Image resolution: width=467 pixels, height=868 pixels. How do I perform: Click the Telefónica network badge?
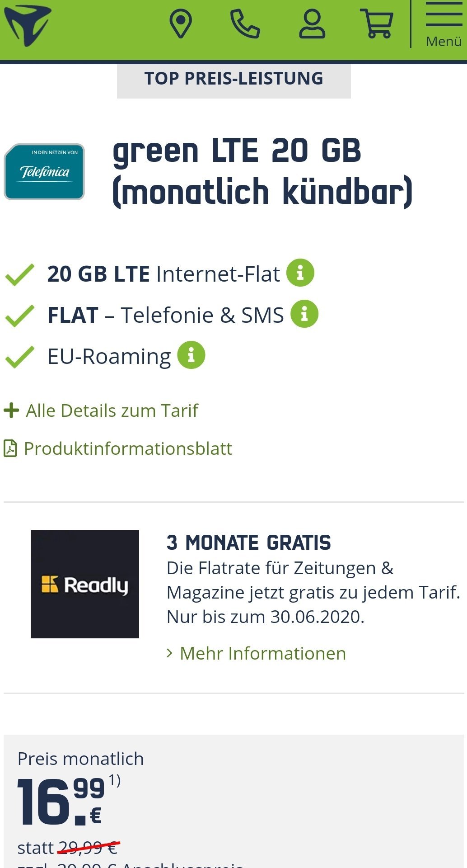pyautogui.click(x=44, y=172)
